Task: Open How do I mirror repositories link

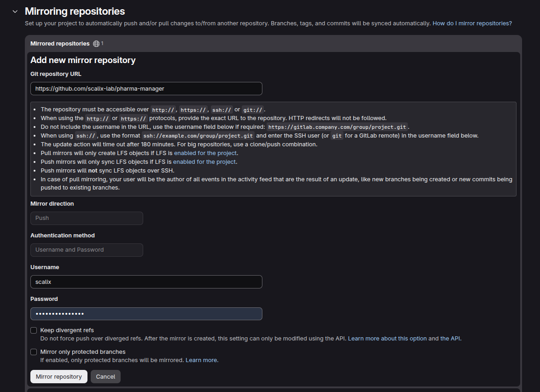Action: click(x=472, y=23)
